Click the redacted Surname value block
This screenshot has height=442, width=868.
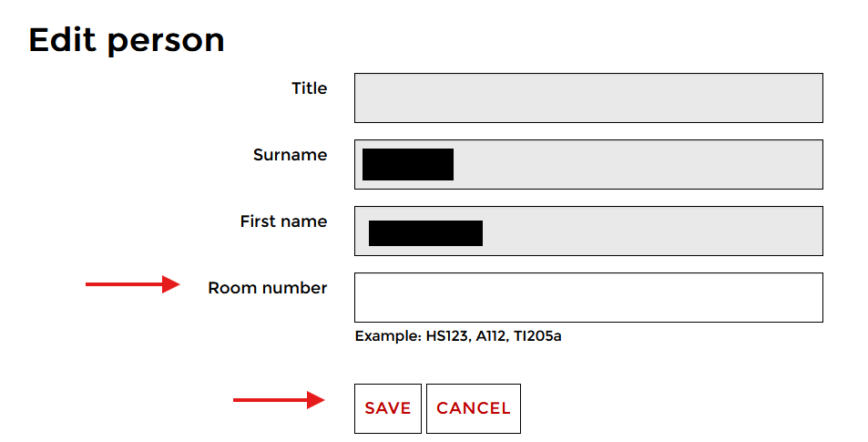(x=407, y=164)
